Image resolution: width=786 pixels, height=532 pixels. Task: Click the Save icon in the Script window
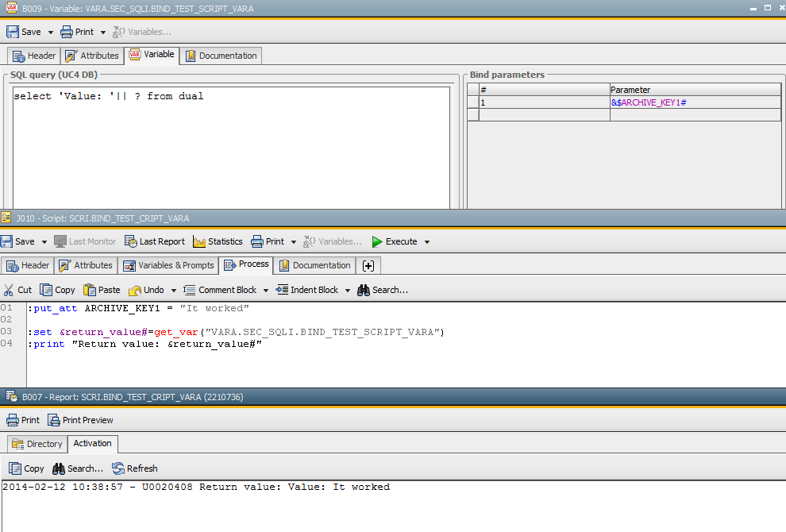(x=6, y=241)
